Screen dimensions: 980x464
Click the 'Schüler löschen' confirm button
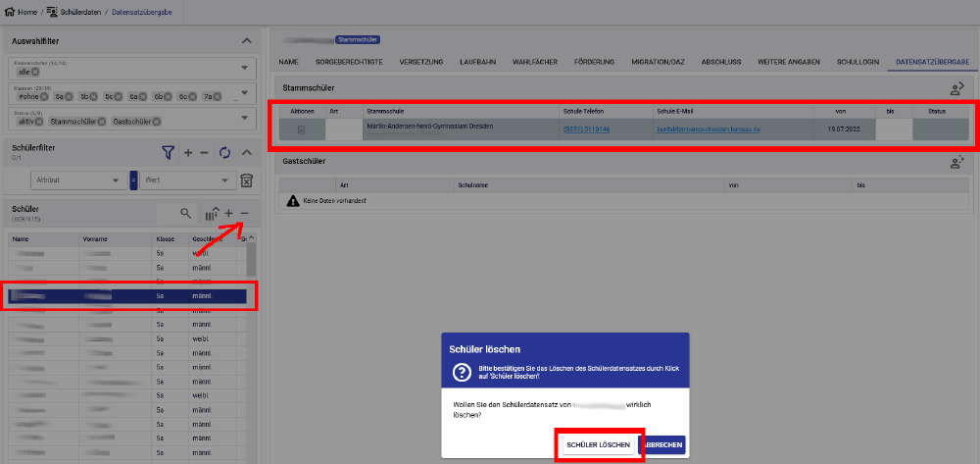point(598,445)
